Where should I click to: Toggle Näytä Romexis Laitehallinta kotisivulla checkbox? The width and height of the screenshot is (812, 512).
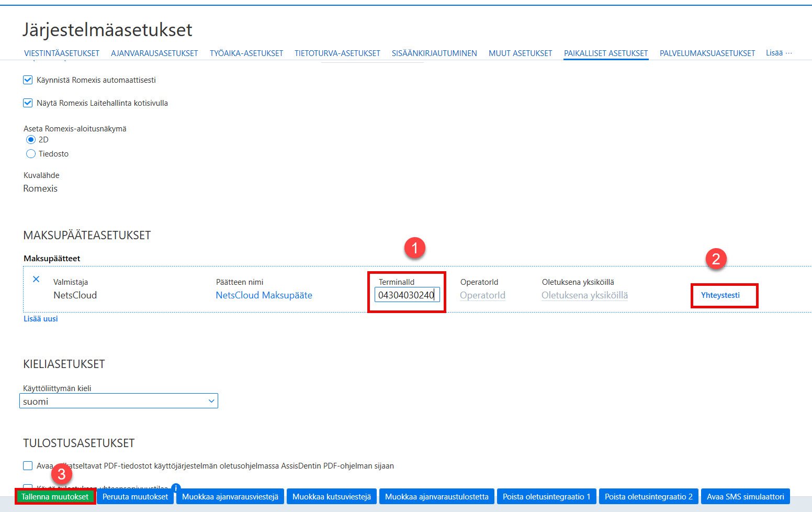[x=28, y=103]
